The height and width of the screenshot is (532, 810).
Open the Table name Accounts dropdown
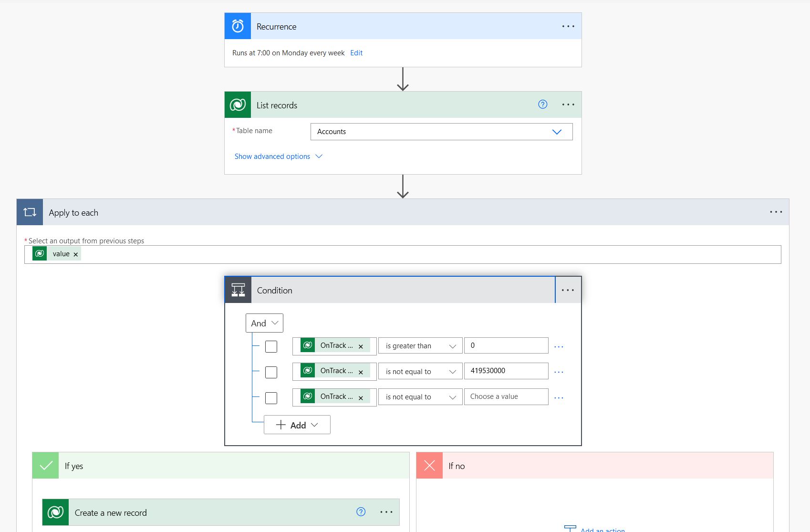click(441, 132)
